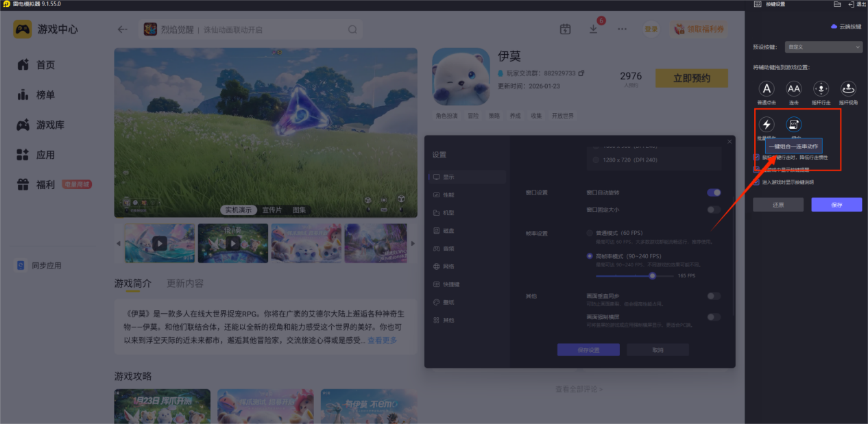This screenshot has height=424, width=868.
Task: Click the 开放世界 tag
Action: [562, 116]
